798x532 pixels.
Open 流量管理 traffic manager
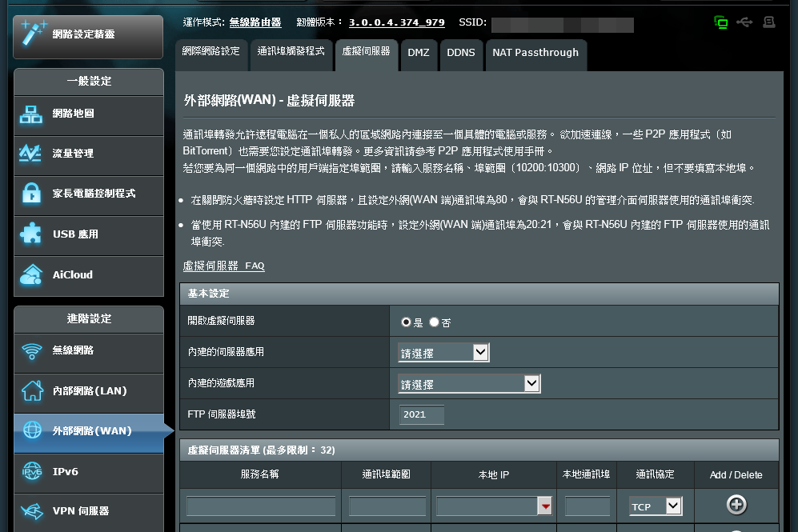point(88,154)
